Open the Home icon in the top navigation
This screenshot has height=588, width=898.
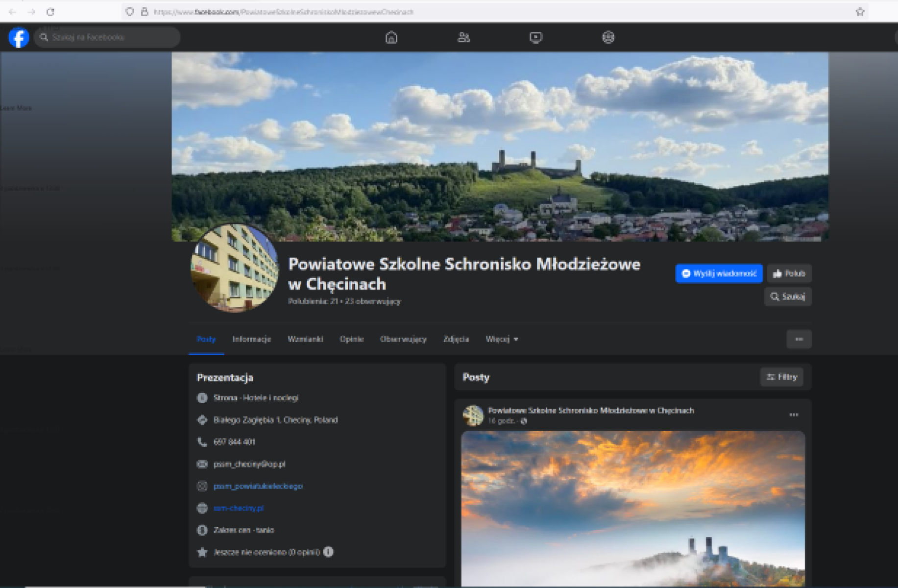coord(391,37)
